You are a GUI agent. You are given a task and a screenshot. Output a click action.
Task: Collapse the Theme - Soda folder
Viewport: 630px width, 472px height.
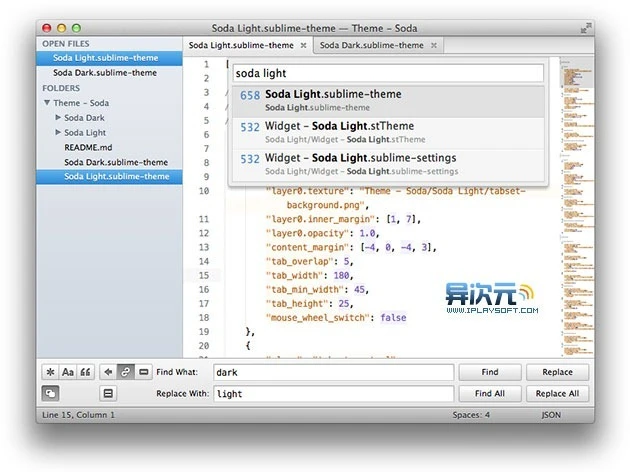point(46,103)
